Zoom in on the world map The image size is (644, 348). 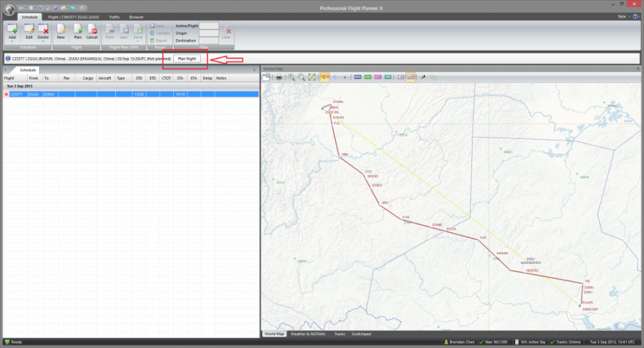291,77
